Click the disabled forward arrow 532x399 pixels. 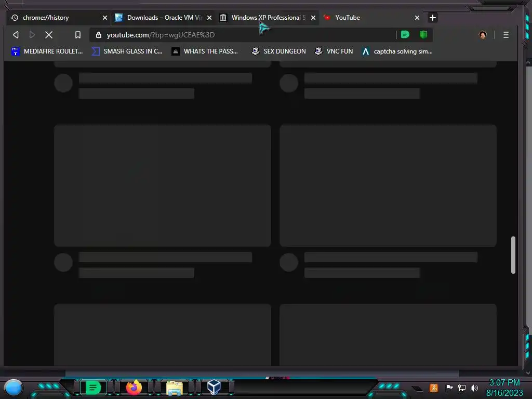[x=32, y=35]
